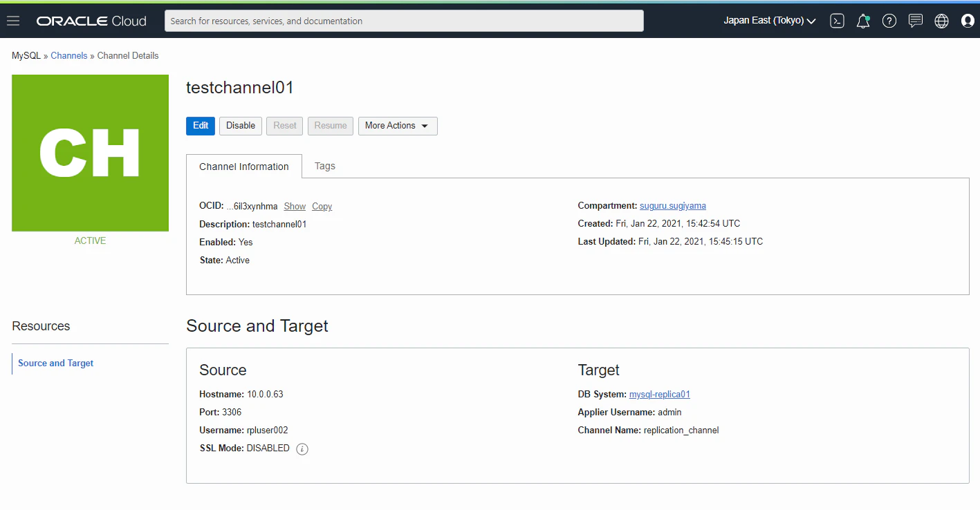Screen dimensions: 980x510
Task: Open the mysql-replica01 DB System link
Action: point(660,394)
